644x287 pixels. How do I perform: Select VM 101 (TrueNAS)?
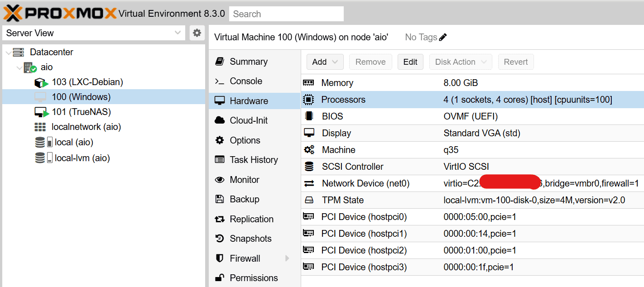pos(82,112)
